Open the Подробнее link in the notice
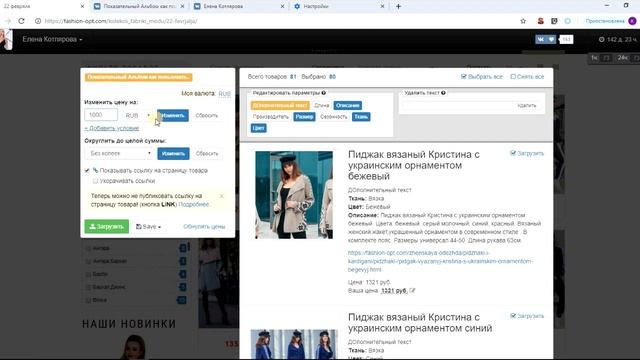Screen dimensions: 640x360 tap(193, 204)
